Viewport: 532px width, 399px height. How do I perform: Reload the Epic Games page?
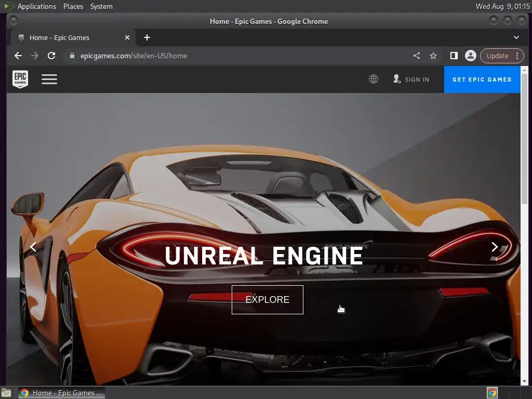(x=51, y=56)
